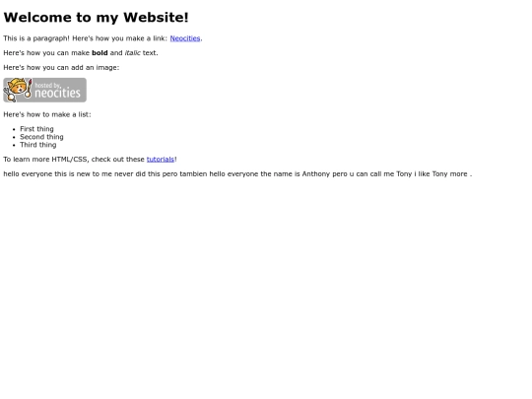The height and width of the screenshot is (399, 532).
Task: Open the Neocities link
Action: pyautogui.click(x=185, y=38)
